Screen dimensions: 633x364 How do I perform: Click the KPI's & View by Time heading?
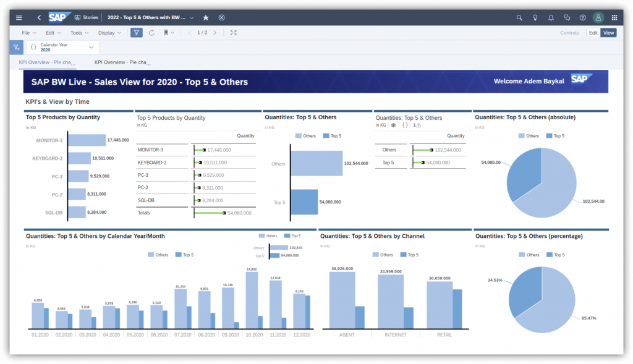click(57, 102)
